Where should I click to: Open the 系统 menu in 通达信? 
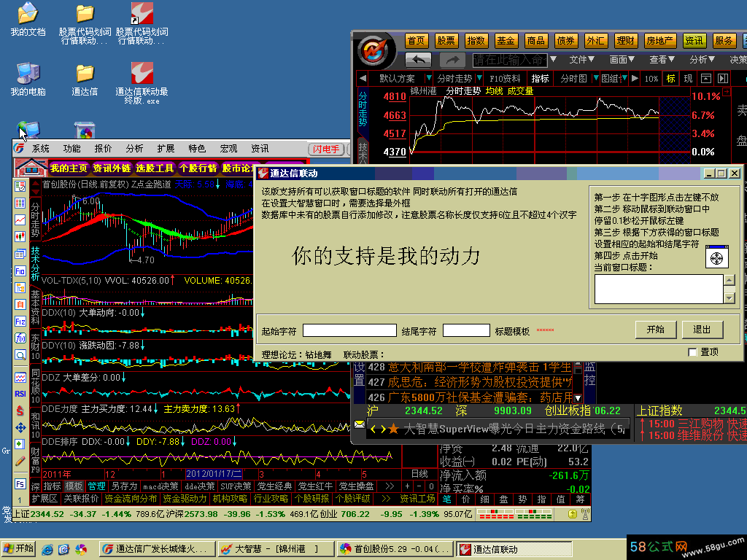point(41,149)
